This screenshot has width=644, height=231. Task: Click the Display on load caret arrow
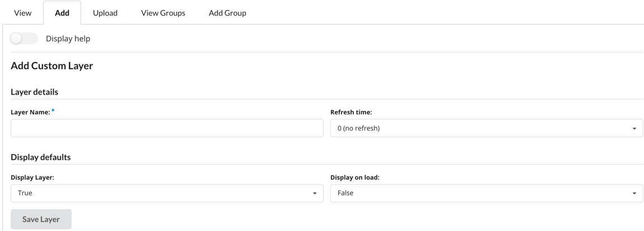point(634,194)
